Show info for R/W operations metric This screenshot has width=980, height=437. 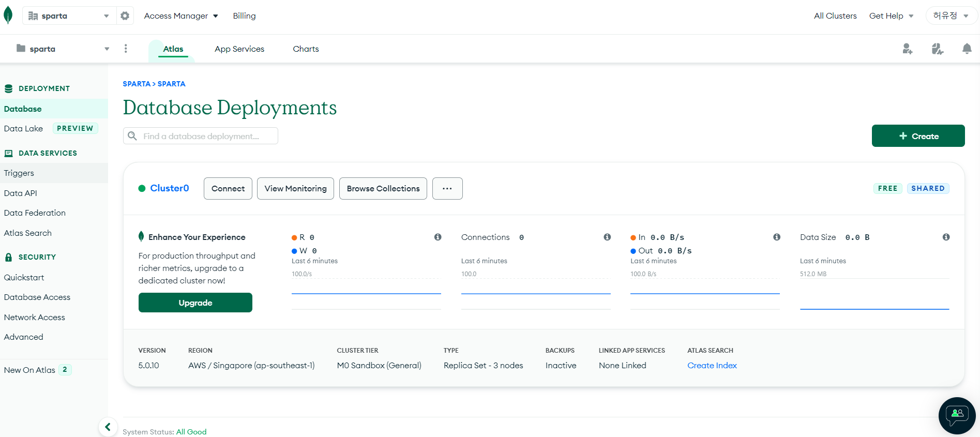tap(438, 237)
